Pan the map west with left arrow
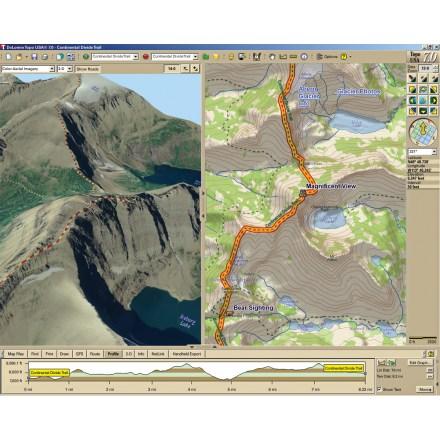The image size is (440, 440). pyautogui.click(x=413, y=100)
